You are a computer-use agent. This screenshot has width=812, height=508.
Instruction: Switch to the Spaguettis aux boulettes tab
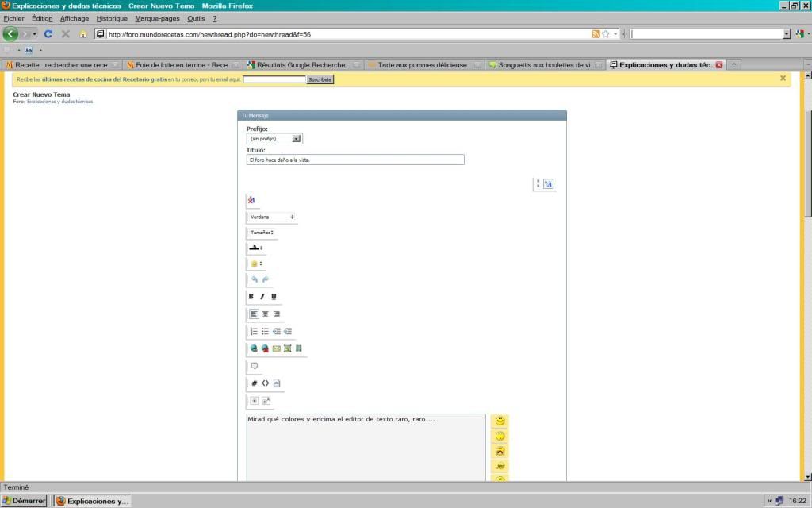pyautogui.click(x=546, y=65)
